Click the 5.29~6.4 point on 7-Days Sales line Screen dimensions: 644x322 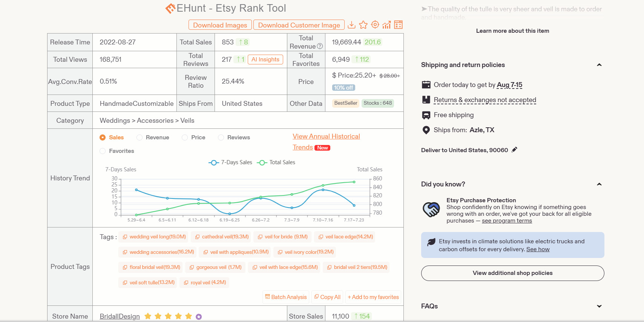point(136,190)
